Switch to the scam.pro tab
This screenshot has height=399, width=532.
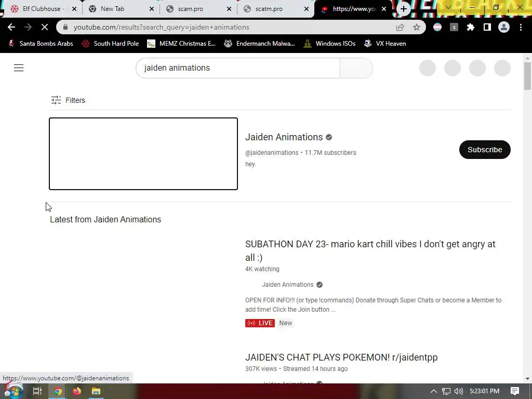198,9
